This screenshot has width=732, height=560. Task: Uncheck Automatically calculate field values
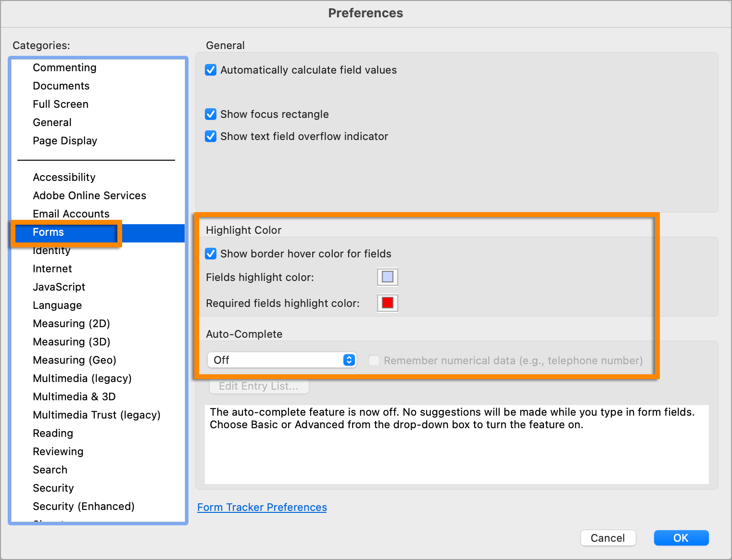(211, 70)
